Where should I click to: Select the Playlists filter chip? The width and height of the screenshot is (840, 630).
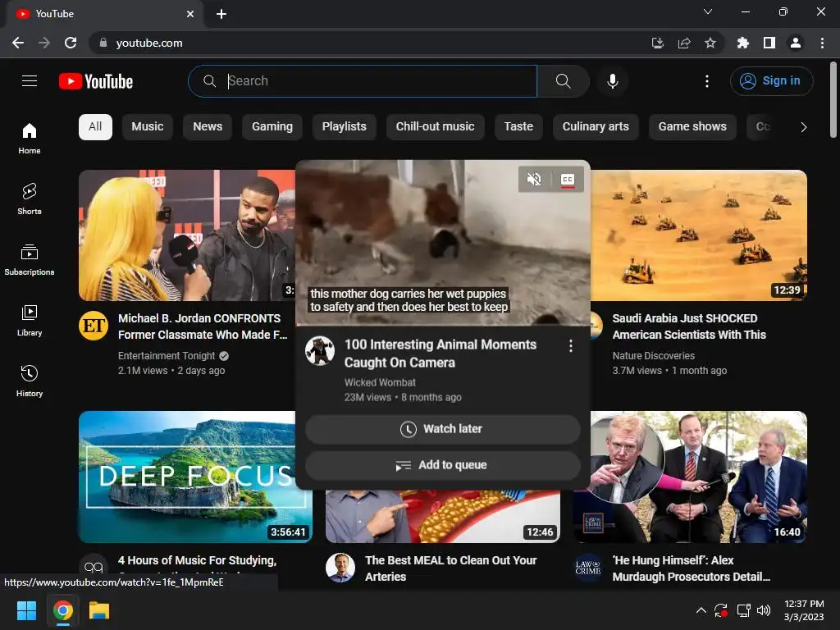pos(344,127)
